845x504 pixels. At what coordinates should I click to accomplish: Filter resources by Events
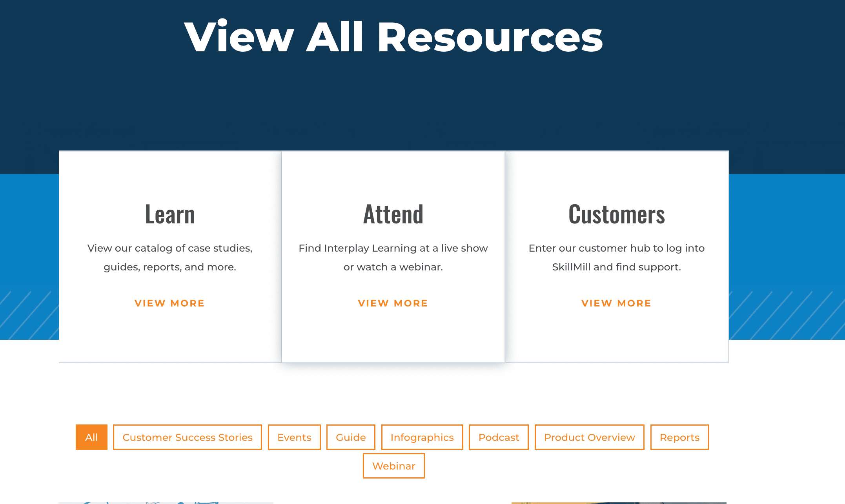294,437
